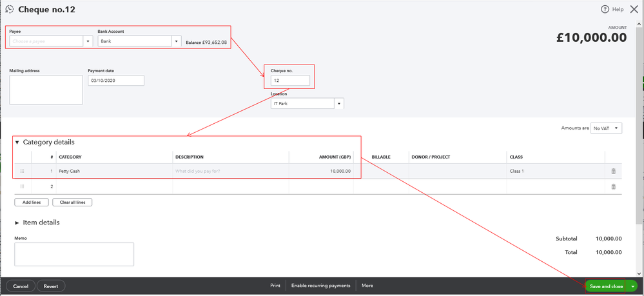644x296 pixels.
Task: Click the Help link text
Action: [x=618, y=9]
